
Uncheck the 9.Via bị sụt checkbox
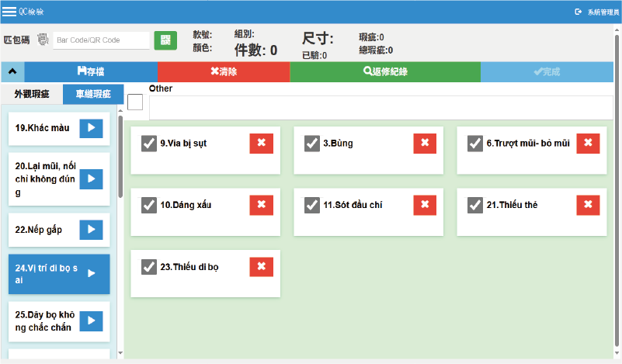click(149, 144)
